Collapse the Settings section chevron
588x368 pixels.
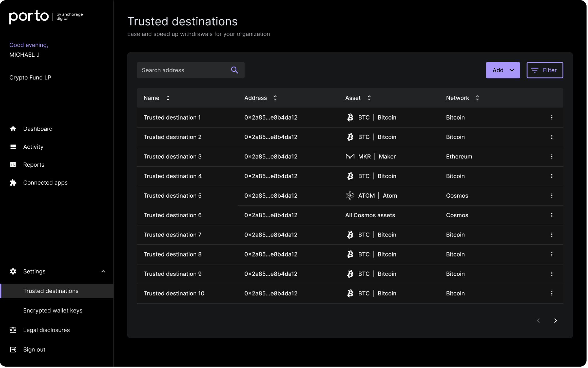pyautogui.click(x=103, y=272)
